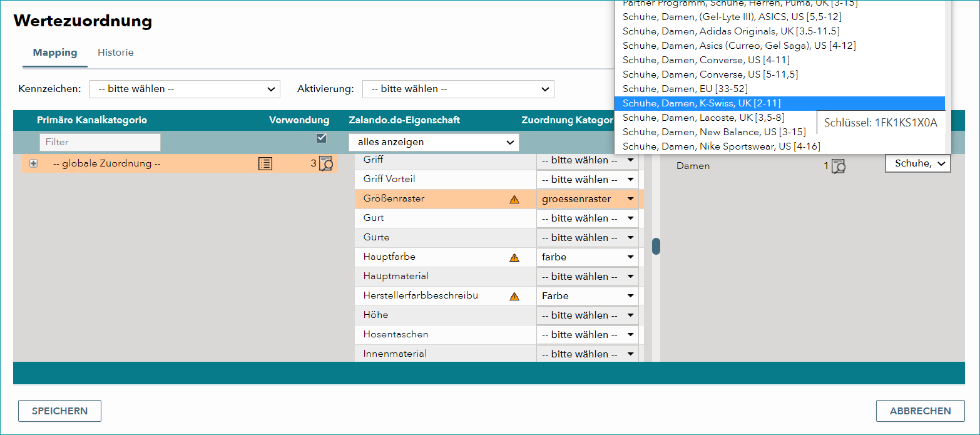Toggle the Verwendung filter checkbox

click(322, 138)
